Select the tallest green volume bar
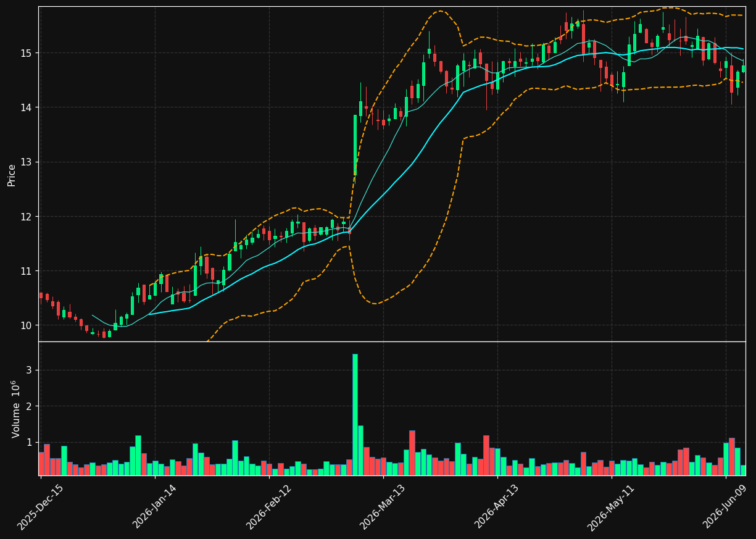 355,414
